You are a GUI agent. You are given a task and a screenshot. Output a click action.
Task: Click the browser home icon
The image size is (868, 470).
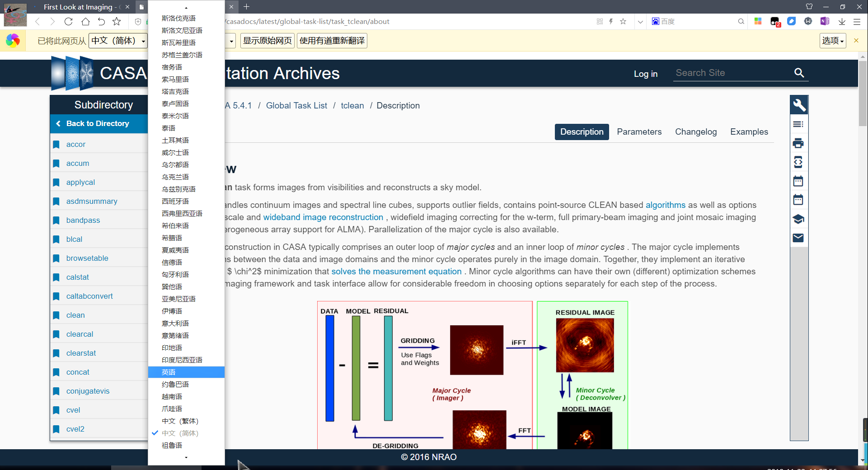tap(85, 21)
